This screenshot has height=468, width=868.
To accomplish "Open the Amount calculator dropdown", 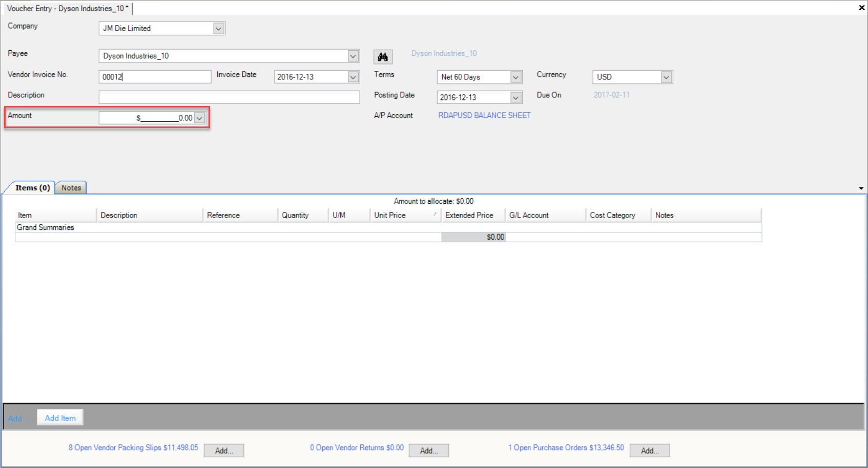I will pyautogui.click(x=200, y=118).
